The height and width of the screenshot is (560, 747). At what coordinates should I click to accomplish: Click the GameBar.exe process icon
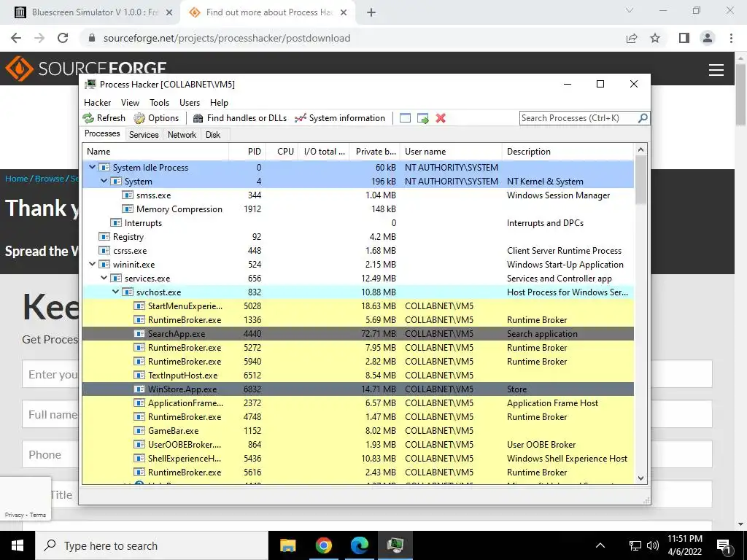pyautogui.click(x=139, y=430)
